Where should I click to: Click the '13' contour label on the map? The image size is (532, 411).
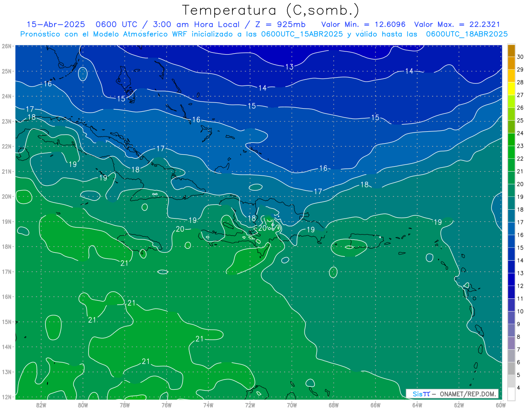(289, 67)
